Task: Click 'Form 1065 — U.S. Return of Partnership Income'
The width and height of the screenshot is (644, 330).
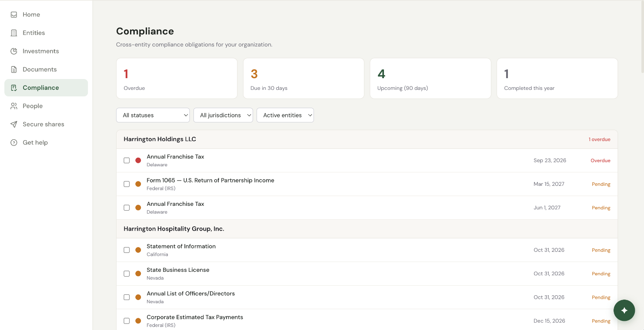Action: click(210, 181)
